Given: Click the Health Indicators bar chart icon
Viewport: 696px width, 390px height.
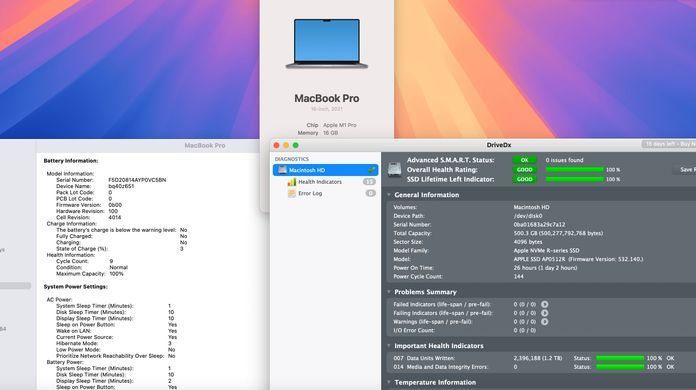Looking at the screenshot, I should (292, 182).
